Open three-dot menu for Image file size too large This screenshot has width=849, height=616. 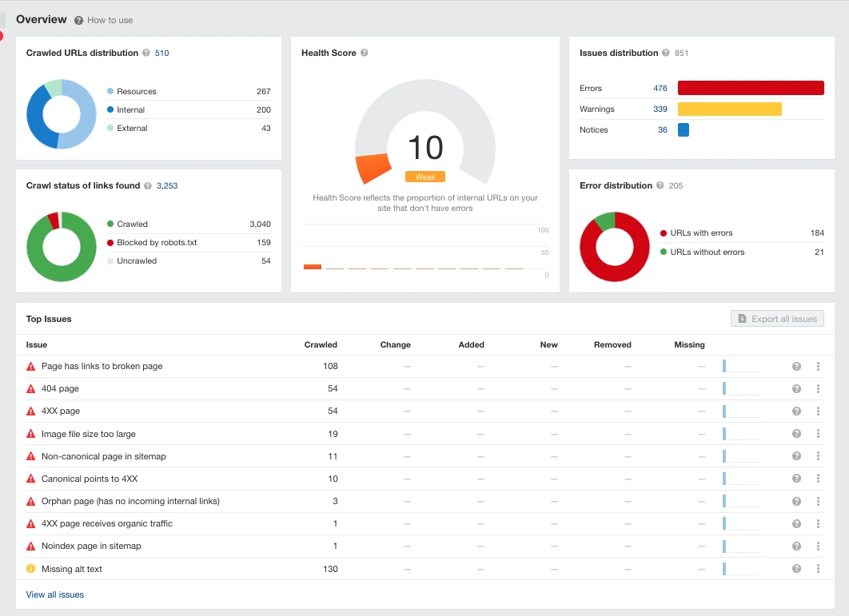pyautogui.click(x=818, y=434)
